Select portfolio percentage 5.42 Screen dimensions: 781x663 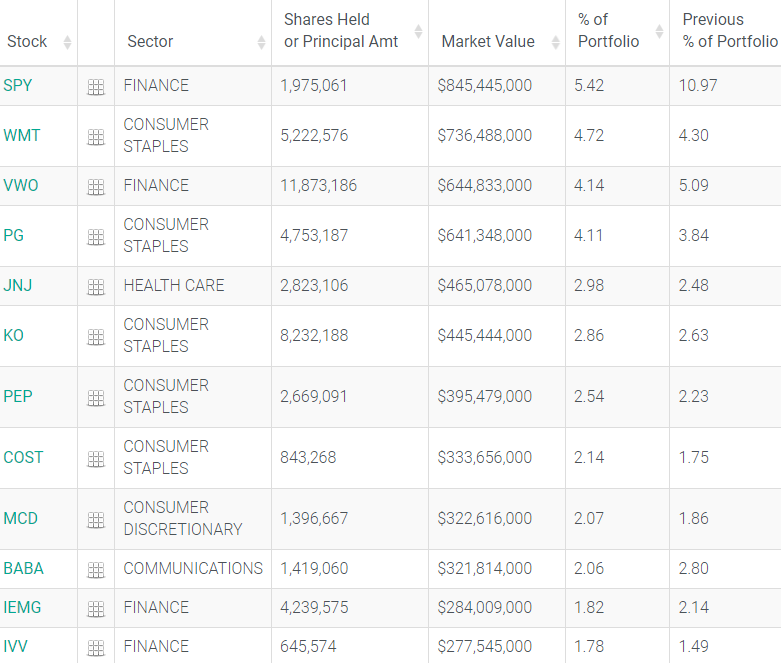point(589,85)
